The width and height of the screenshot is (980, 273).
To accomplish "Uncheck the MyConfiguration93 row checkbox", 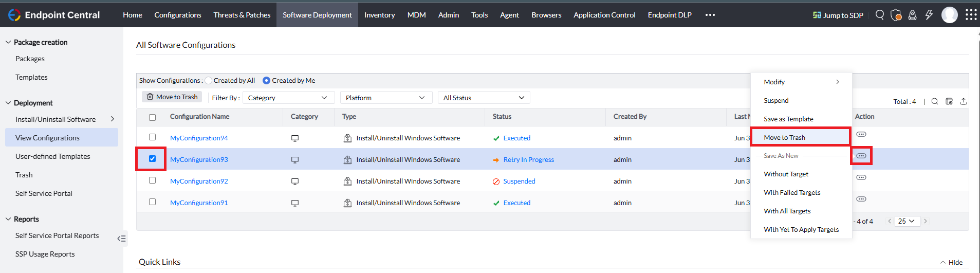I will pos(152,159).
